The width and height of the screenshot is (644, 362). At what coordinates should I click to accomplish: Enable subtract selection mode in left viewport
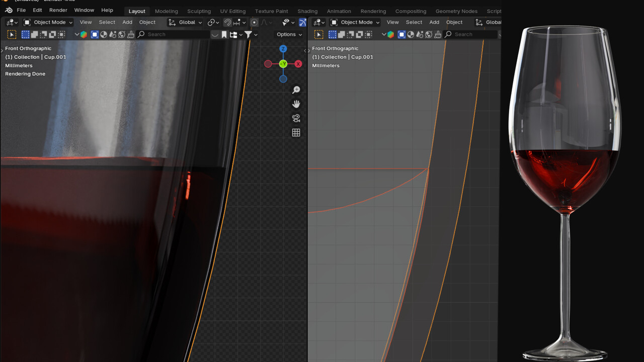coord(43,34)
